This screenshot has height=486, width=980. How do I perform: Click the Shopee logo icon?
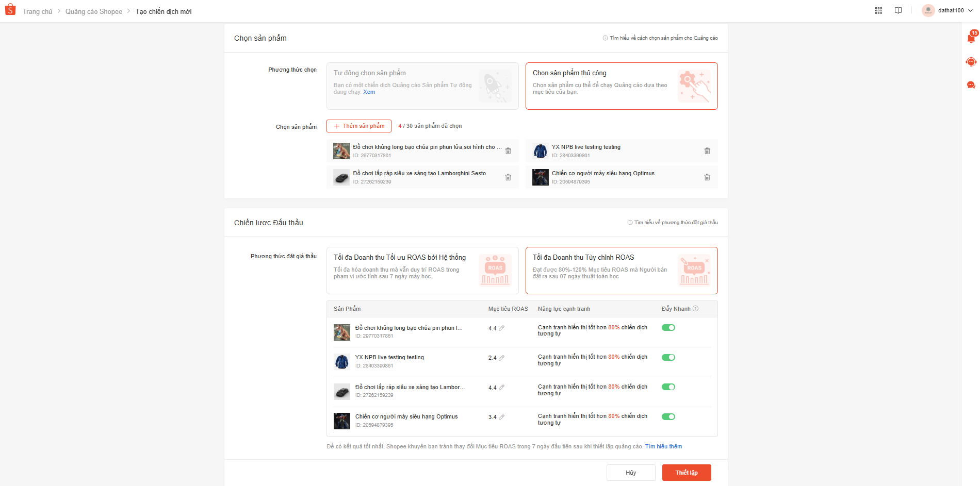pos(10,10)
